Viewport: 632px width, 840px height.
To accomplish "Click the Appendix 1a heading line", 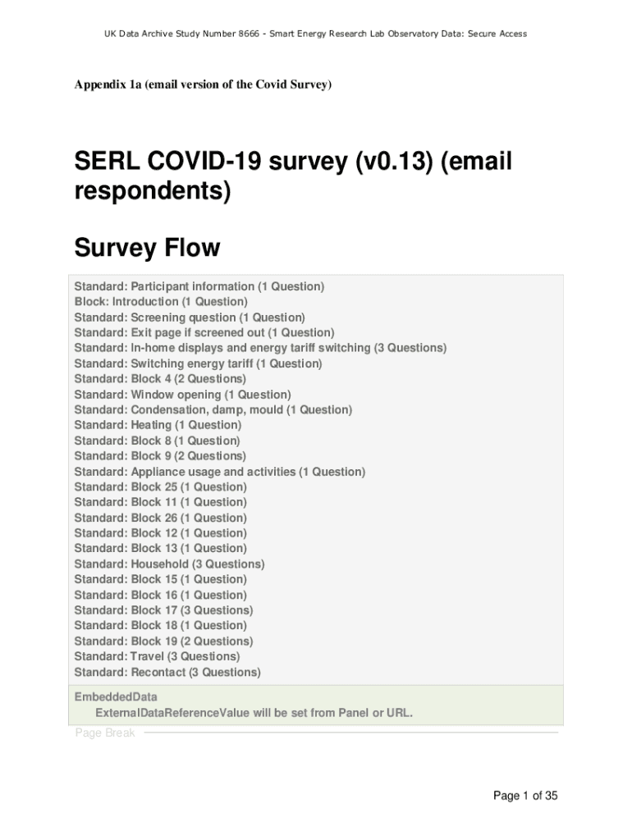I will [x=203, y=84].
